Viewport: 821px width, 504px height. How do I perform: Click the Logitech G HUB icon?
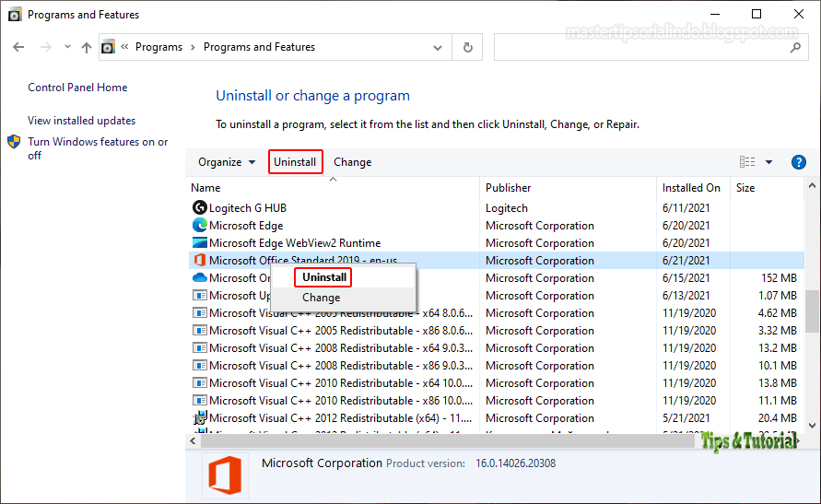coord(199,208)
